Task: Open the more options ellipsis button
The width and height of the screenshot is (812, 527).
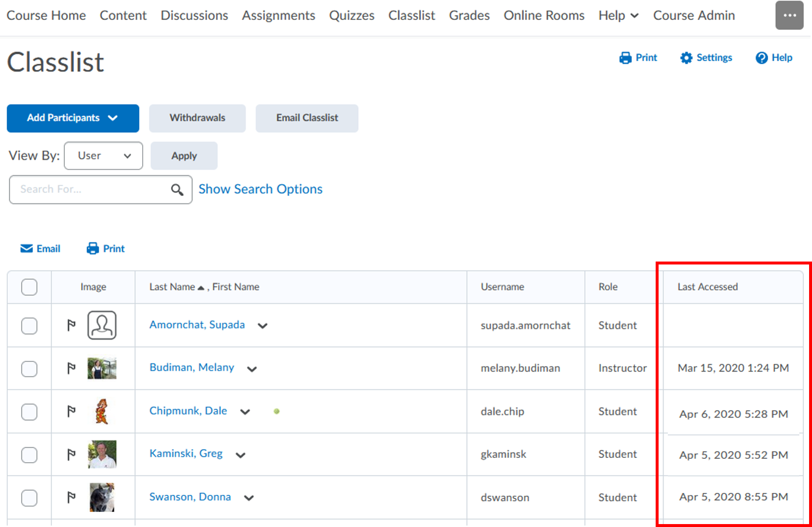Action: point(789,16)
